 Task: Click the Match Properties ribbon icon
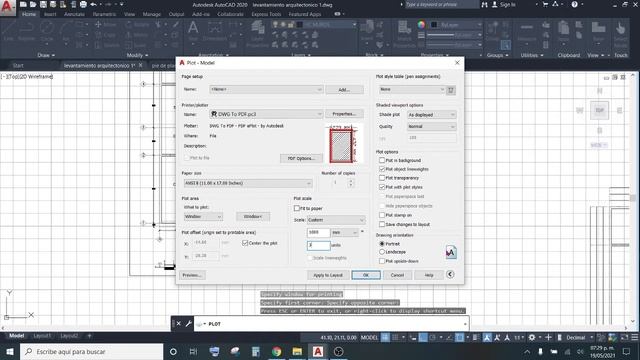(x=404, y=34)
